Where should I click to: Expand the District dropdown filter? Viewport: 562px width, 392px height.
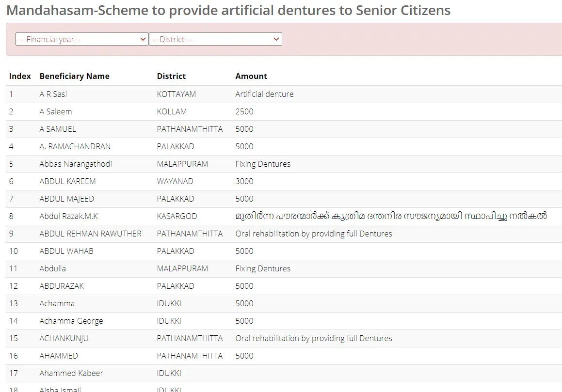click(215, 39)
